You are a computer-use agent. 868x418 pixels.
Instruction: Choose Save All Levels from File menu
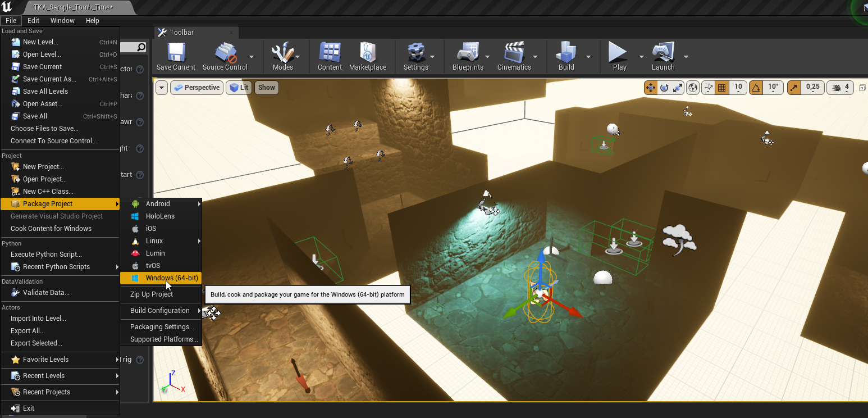(x=60, y=92)
